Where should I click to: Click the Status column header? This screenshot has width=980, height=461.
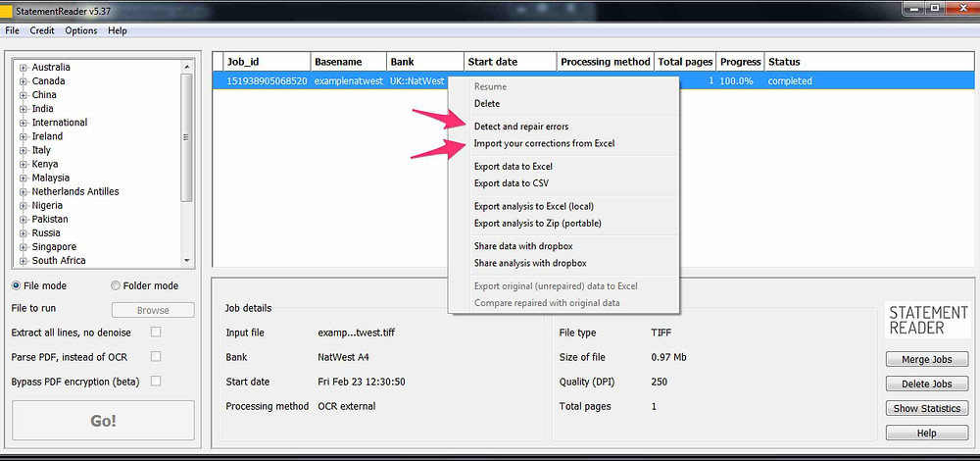868,62
